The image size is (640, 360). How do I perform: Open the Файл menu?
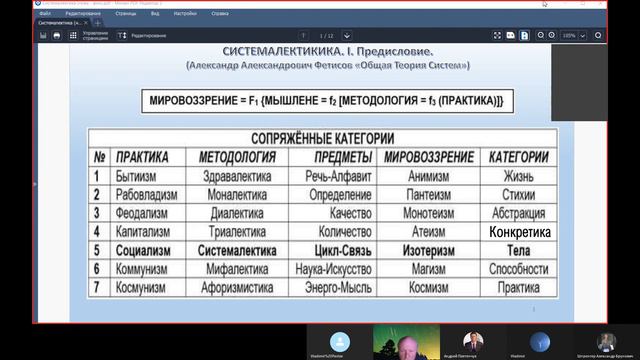click(45, 13)
